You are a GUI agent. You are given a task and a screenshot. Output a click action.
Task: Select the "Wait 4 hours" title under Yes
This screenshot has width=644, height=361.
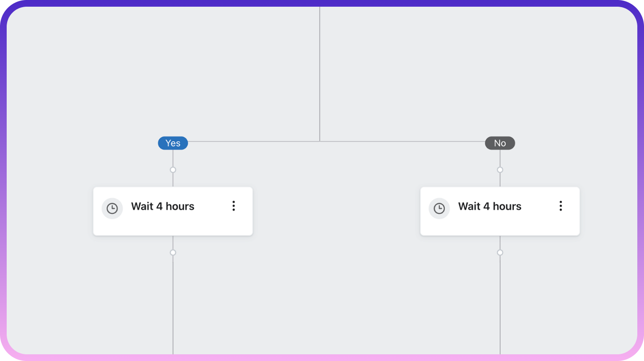pos(163,206)
